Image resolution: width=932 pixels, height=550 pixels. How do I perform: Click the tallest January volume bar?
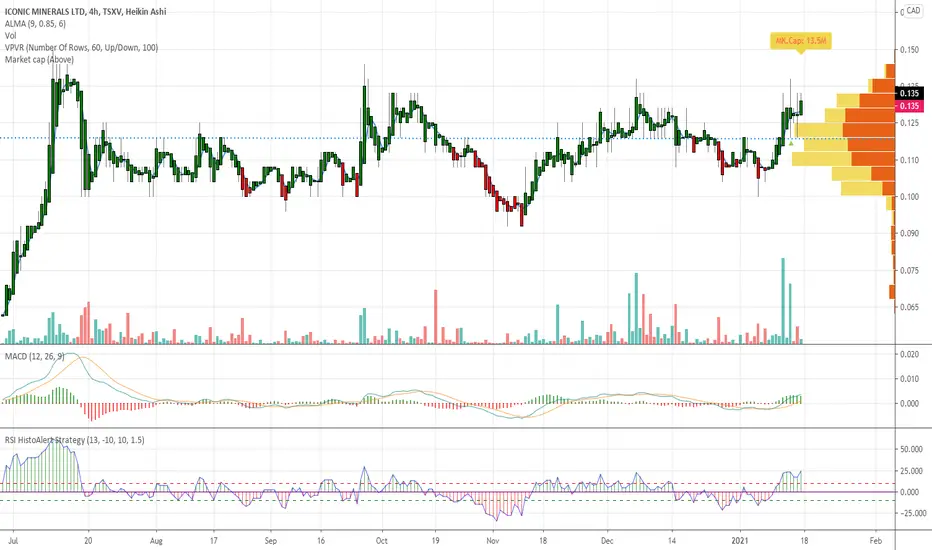point(783,301)
